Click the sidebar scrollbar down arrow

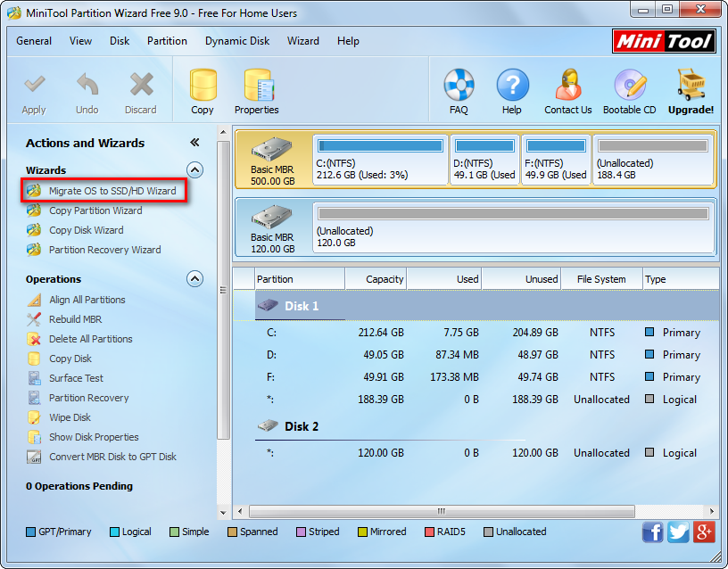pyautogui.click(x=223, y=513)
